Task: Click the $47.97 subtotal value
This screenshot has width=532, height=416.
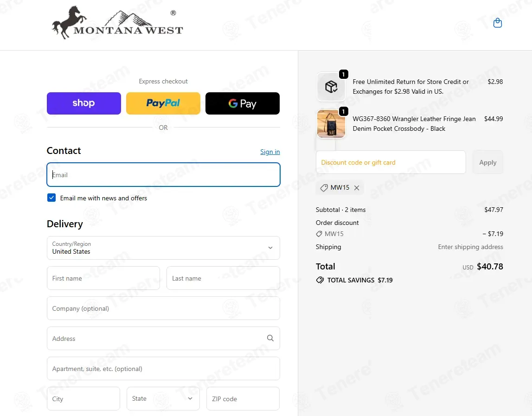Action: (494, 210)
